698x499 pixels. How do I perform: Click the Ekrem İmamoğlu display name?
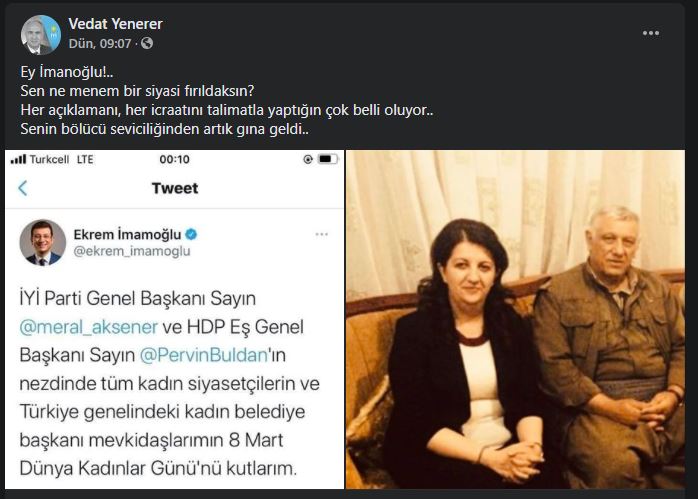pos(127,235)
